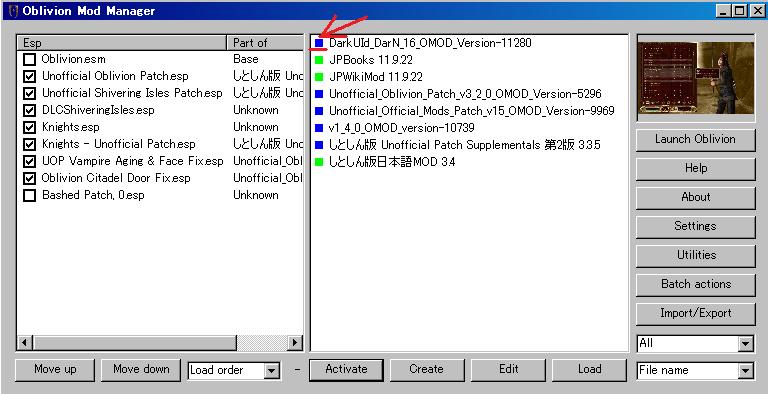Click blue square beside Unofficial Patch Supplementals 3.3.5
The image size is (768, 394).
pyautogui.click(x=319, y=145)
